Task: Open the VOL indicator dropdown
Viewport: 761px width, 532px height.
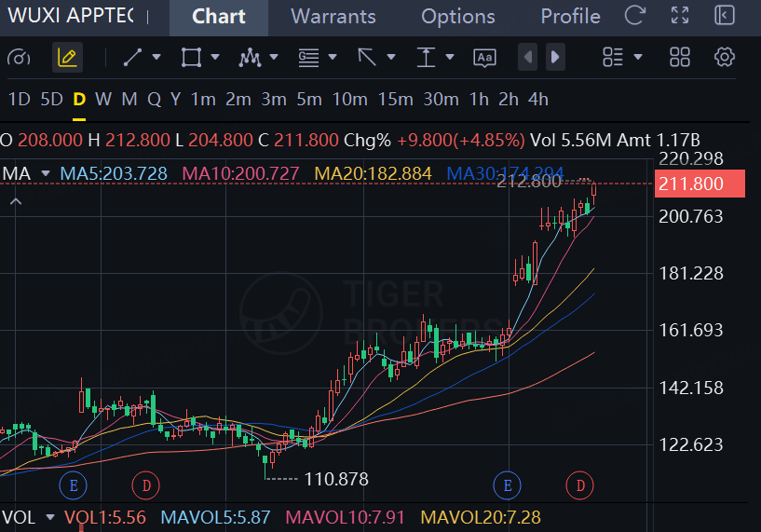Action: coord(50,517)
